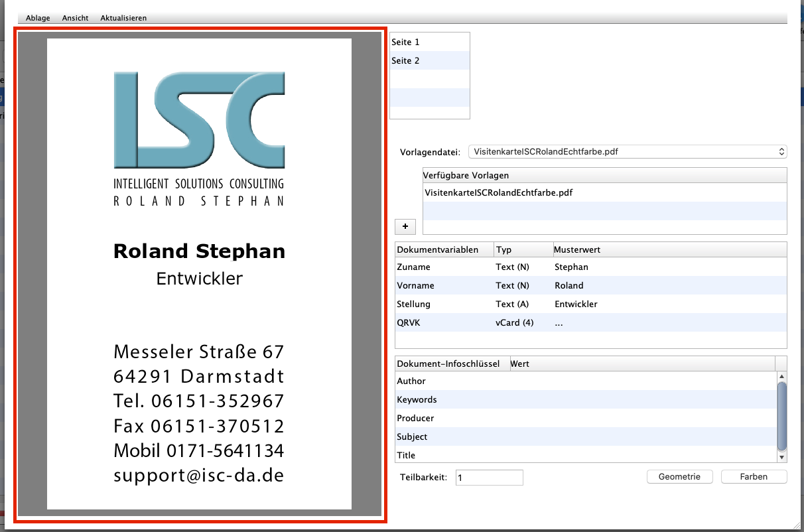The width and height of the screenshot is (804, 532).
Task: Click the Musterwert column header
Action: 670,250
